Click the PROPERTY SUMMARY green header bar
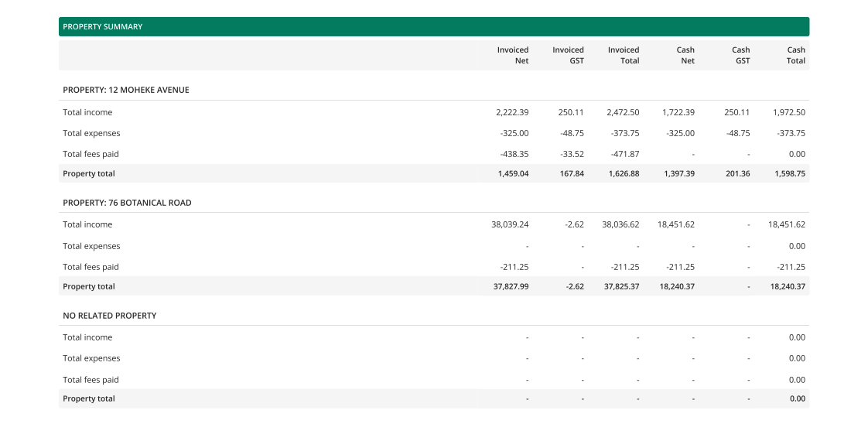Viewport: 868px width, 424px height. 433,26
